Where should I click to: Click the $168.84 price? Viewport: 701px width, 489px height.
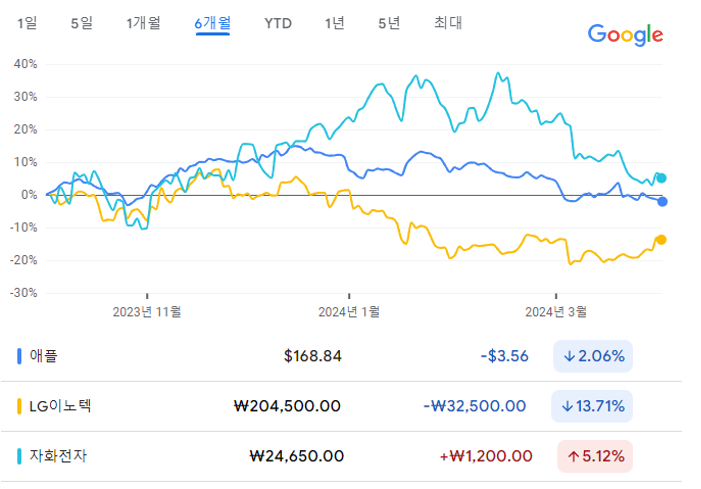[x=312, y=356]
